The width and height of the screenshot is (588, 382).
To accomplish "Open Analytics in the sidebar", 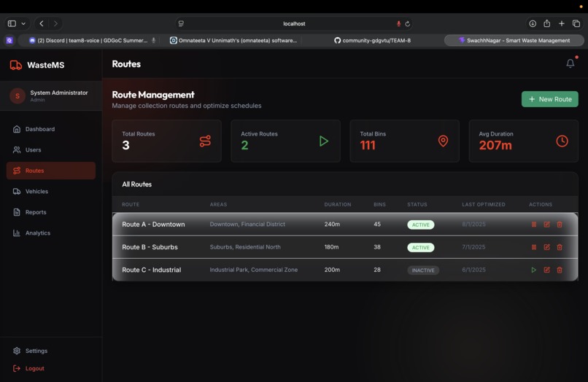I will (x=51, y=233).
